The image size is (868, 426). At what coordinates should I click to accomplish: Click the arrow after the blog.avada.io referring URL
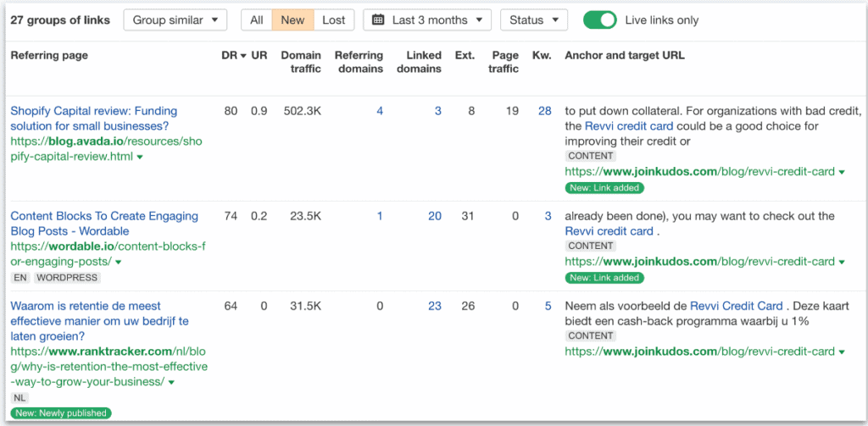coord(140,158)
